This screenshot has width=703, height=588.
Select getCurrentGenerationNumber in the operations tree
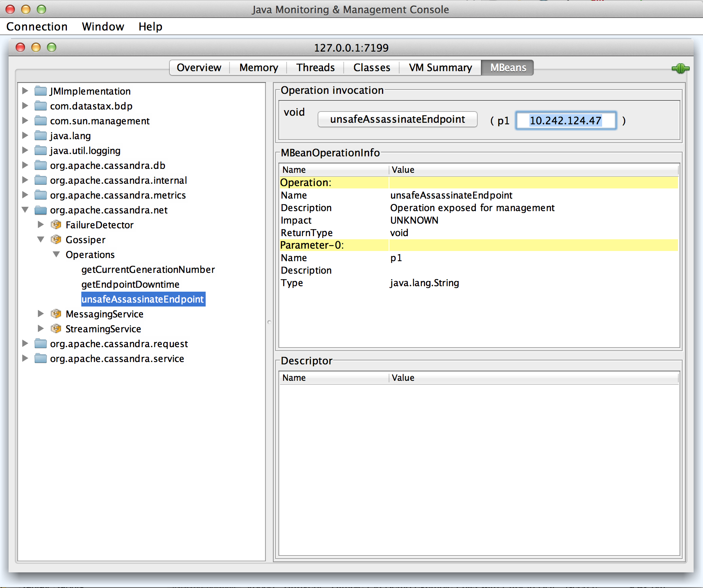click(x=147, y=269)
